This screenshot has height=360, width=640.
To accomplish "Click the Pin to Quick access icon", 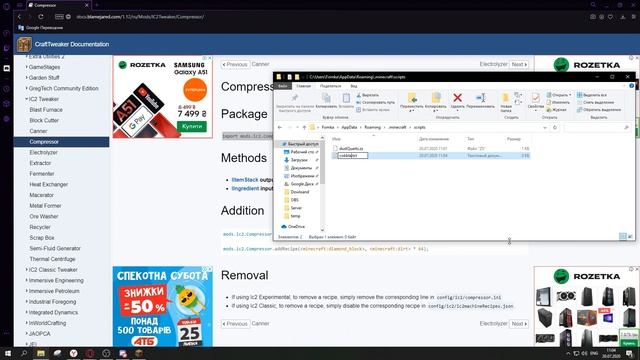I will [294, 98].
